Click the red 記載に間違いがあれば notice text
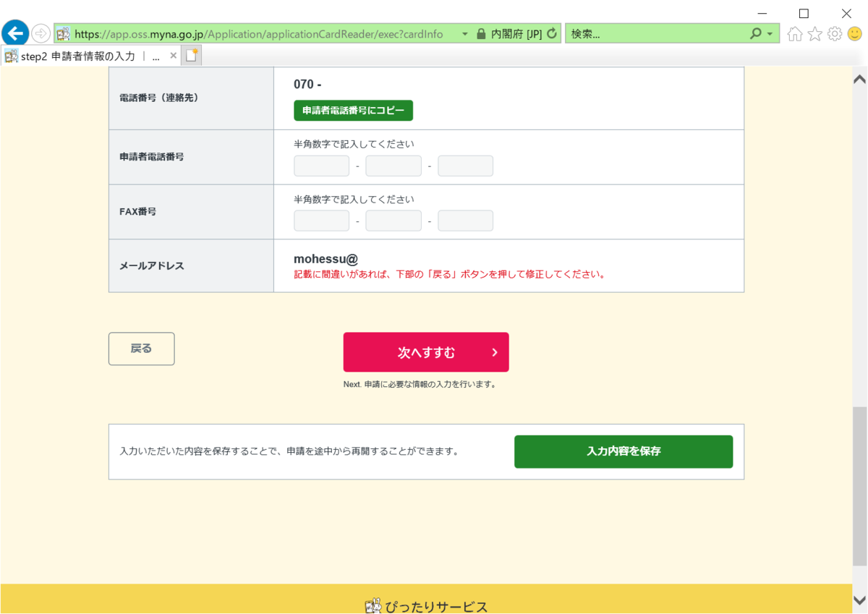Screen dimensions: 868x614 click(449, 275)
